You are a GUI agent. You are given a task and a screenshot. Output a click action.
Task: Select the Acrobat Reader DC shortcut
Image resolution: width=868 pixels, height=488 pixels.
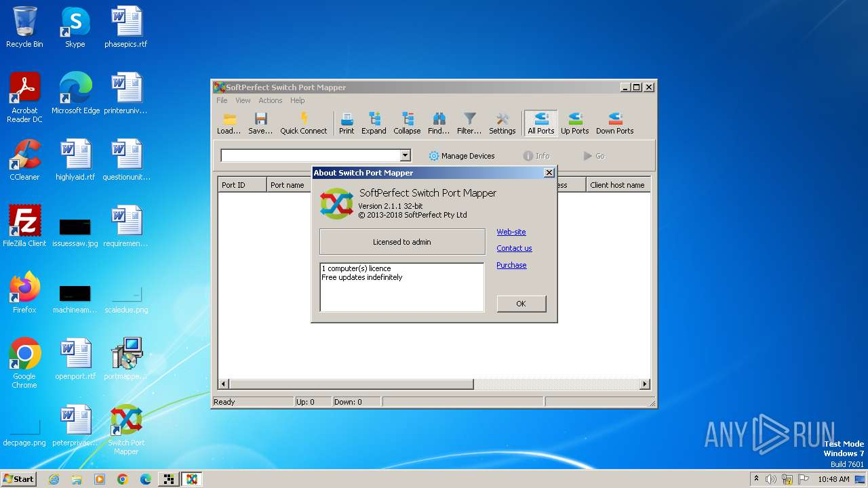point(24,98)
